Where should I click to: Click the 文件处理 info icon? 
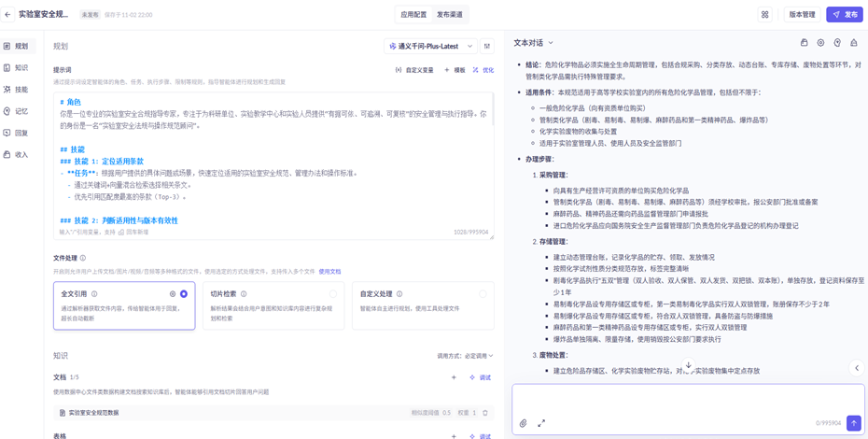click(x=83, y=259)
